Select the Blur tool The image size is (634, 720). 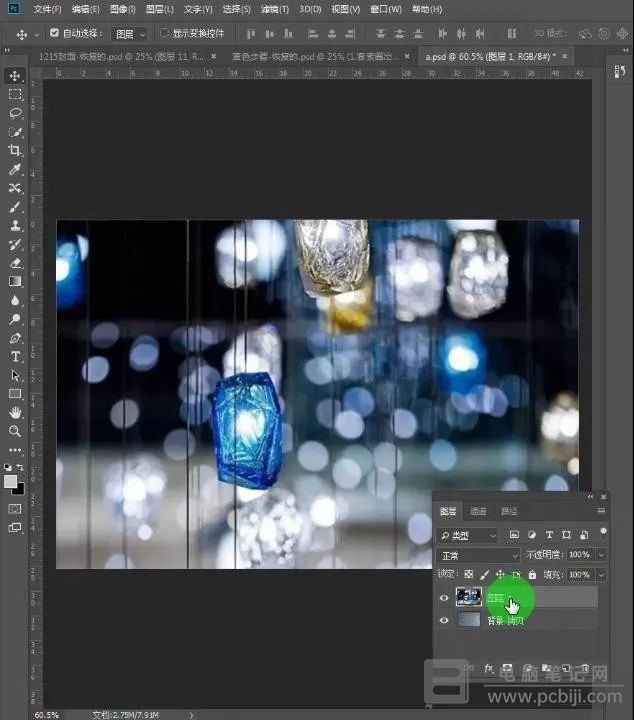(x=15, y=300)
